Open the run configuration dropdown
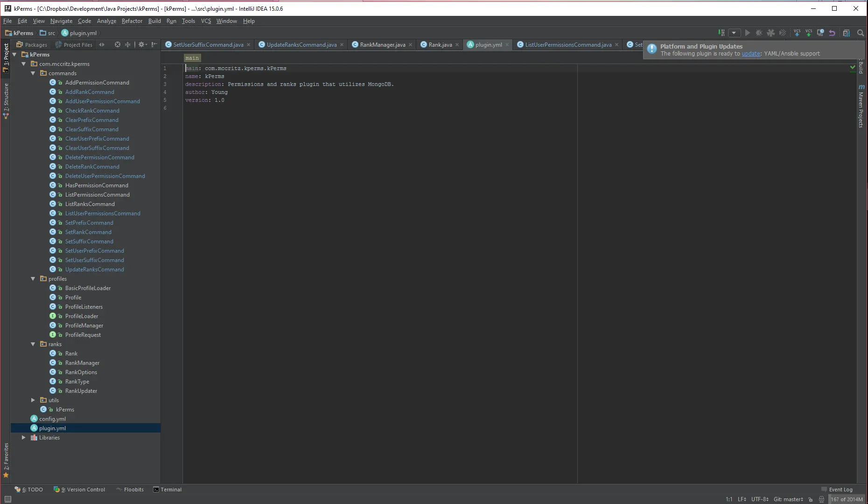This screenshot has width=868, height=504. pyautogui.click(x=734, y=33)
